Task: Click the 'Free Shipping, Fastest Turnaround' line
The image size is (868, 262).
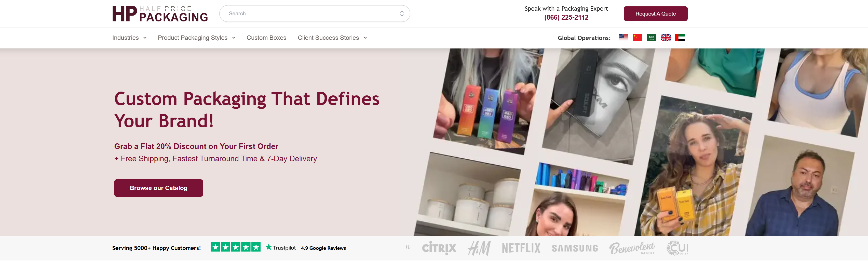Action: tap(216, 159)
